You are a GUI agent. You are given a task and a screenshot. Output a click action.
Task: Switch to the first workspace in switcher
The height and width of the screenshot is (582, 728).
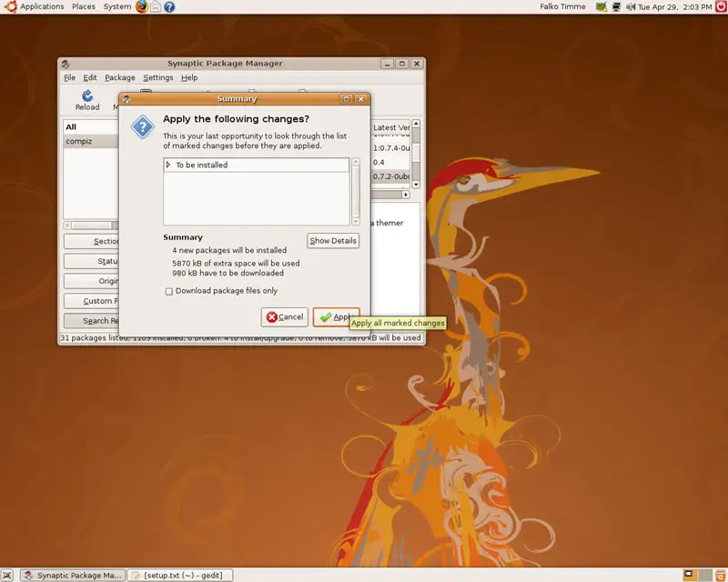click(x=690, y=575)
